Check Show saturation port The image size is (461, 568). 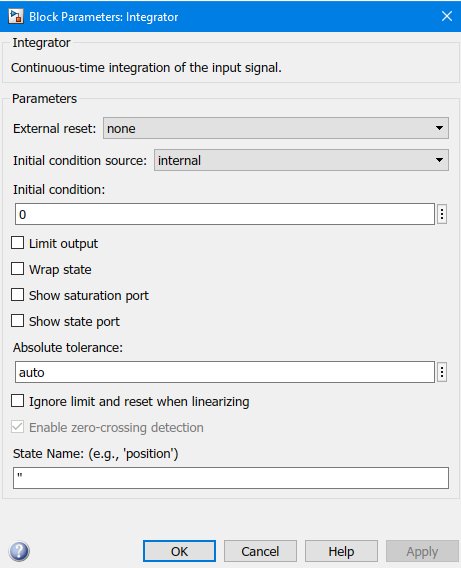[x=17, y=295]
